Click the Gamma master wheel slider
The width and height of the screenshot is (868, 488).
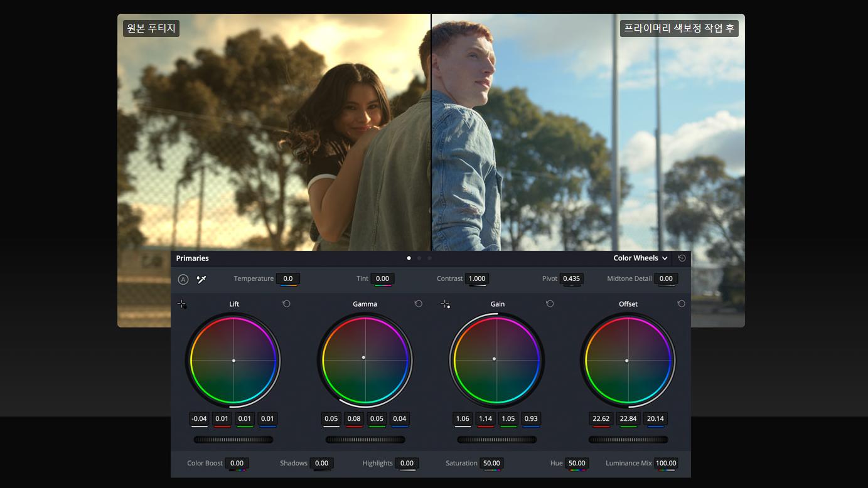tap(365, 440)
